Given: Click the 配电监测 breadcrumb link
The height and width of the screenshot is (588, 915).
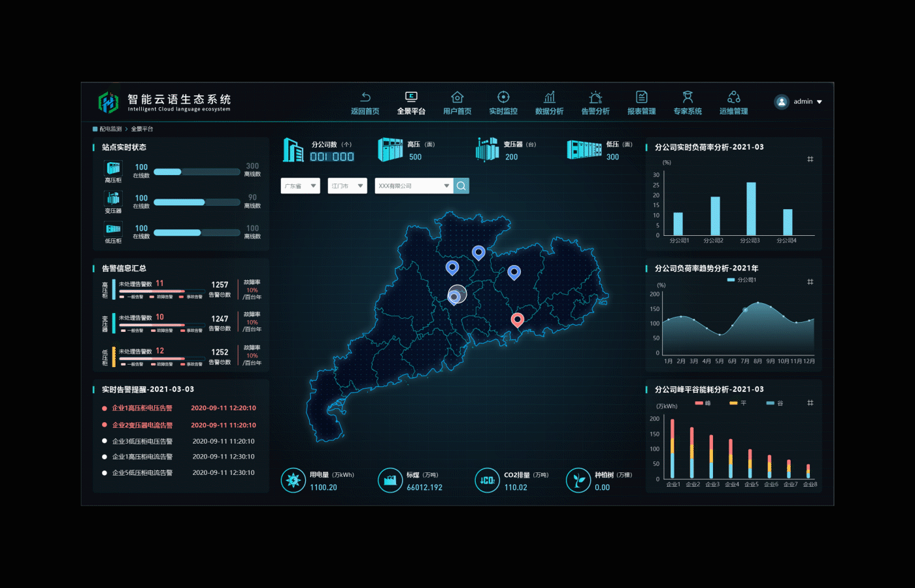Looking at the screenshot, I should (x=110, y=129).
